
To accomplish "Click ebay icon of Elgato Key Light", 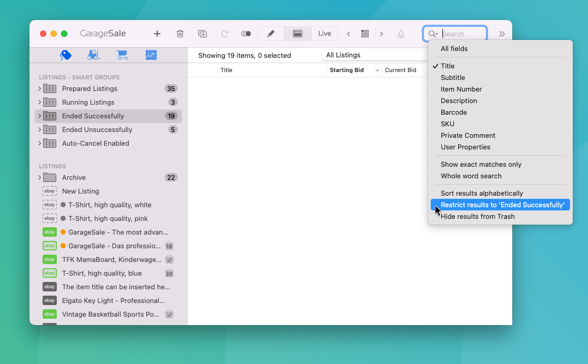I will coord(49,301).
